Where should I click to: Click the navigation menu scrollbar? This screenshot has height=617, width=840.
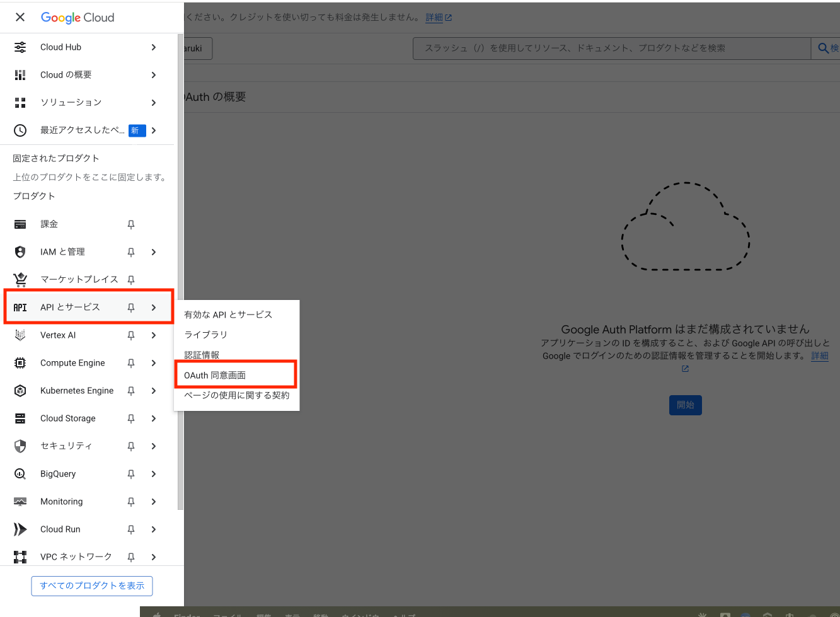(181, 271)
